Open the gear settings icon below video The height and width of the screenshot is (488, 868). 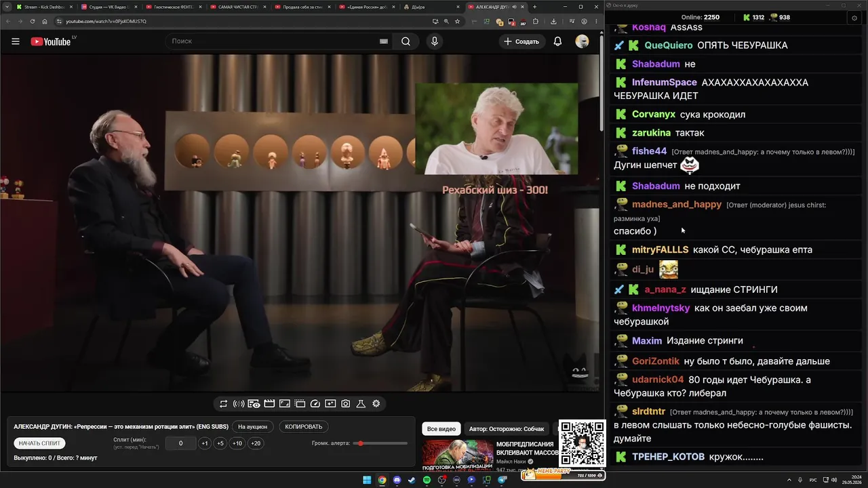pos(376,404)
